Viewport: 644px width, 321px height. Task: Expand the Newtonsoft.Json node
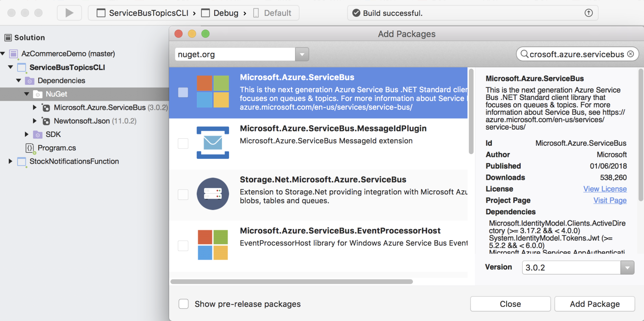point(35,121)
